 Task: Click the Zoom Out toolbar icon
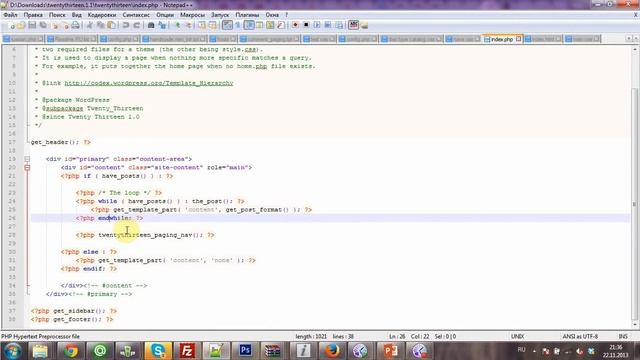(189, 25)
